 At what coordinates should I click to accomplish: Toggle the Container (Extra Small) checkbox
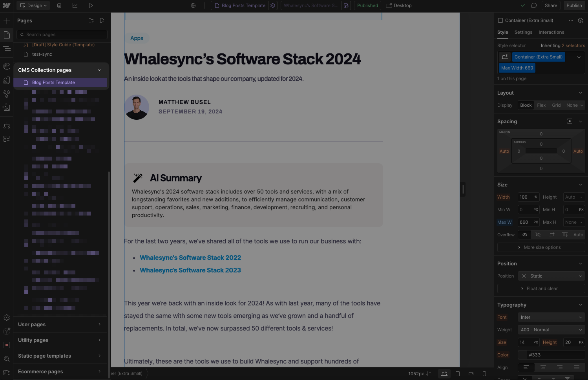click(x=500, y=20)
